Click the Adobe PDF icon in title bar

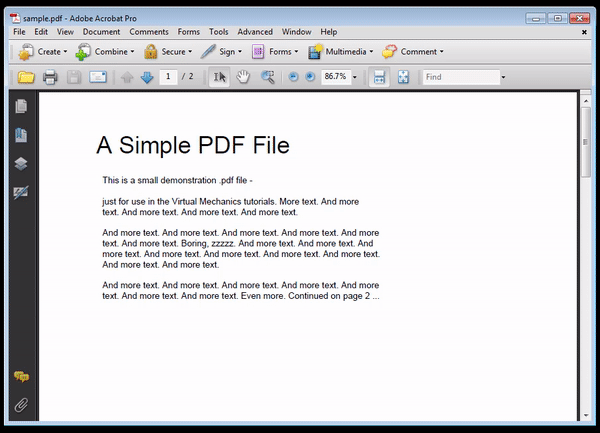pyautogui.click(x=15, y=18)
